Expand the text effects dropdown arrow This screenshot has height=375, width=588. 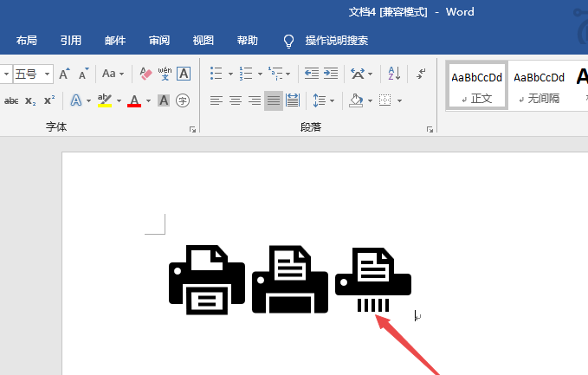point(88,100)
